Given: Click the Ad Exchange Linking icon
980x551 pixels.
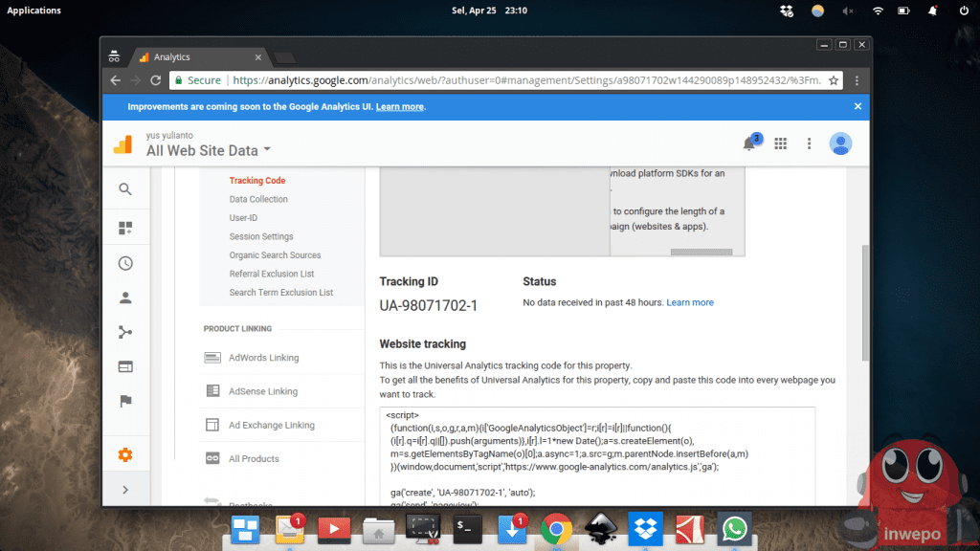Looking at the screenshot, I should (212, 425).
